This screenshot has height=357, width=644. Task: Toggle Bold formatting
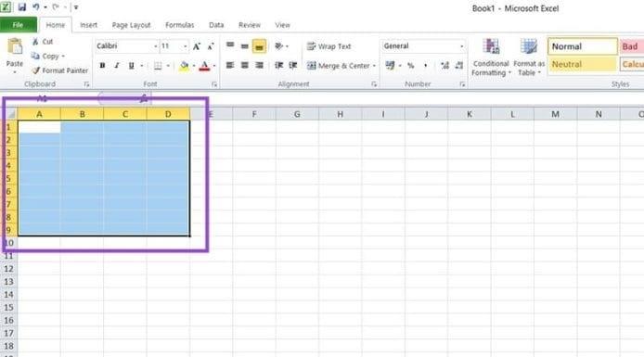(102, 65)
